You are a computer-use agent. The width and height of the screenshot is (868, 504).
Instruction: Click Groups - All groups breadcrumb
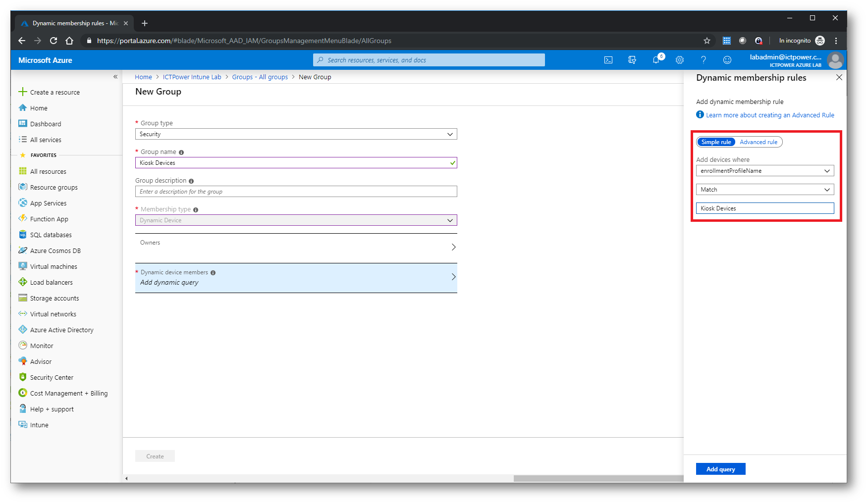click(x=260, y=77)
